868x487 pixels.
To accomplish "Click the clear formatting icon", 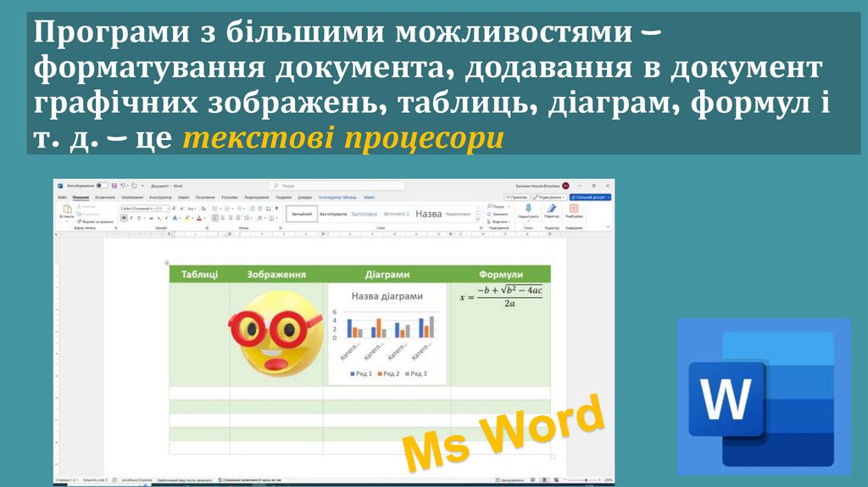I will tap(203, 209).
